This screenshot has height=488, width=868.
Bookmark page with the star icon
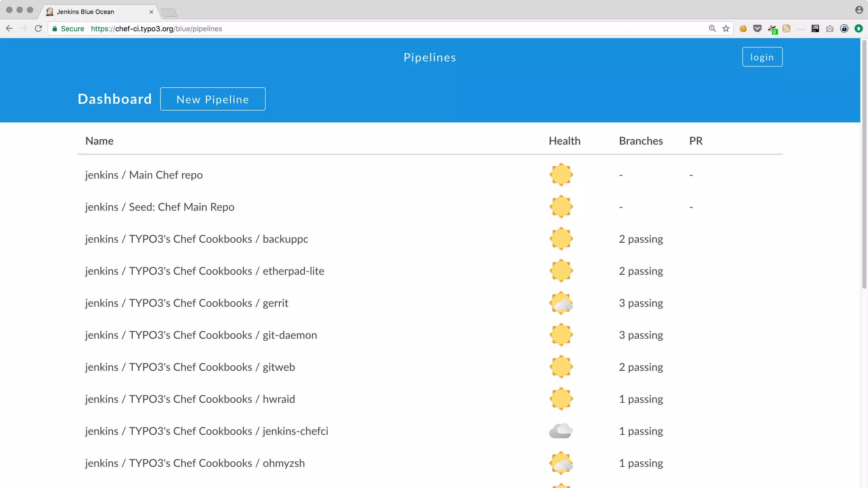(726, 28)
